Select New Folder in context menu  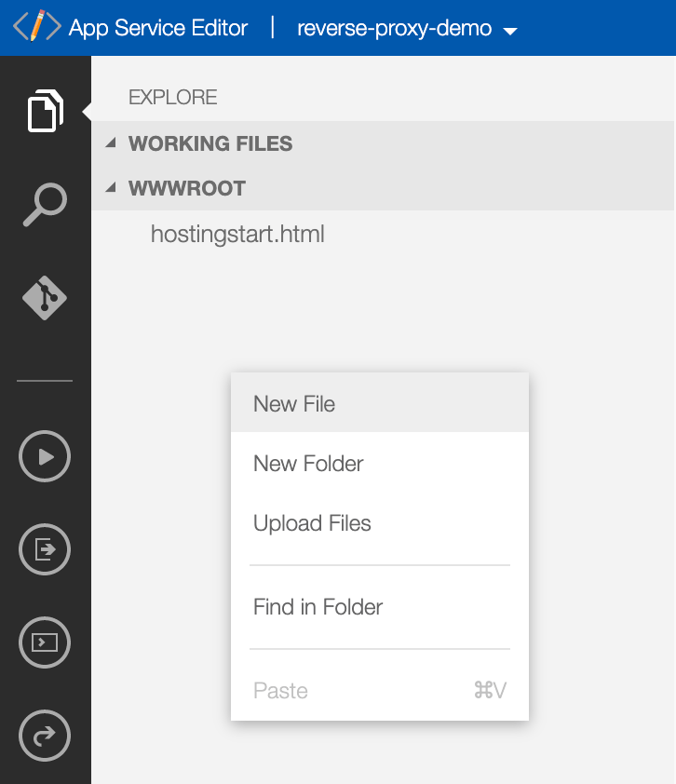tap(308, 464)
